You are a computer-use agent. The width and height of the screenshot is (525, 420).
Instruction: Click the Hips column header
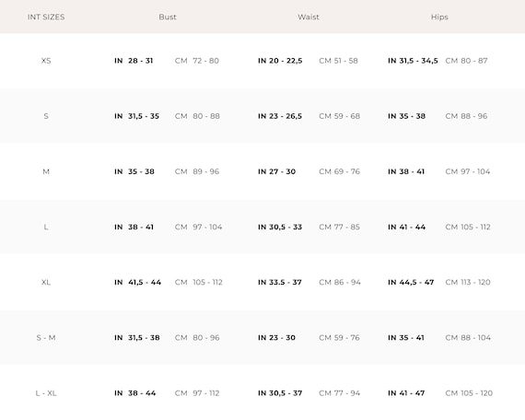pyautogui.click(x=439, y=17)
